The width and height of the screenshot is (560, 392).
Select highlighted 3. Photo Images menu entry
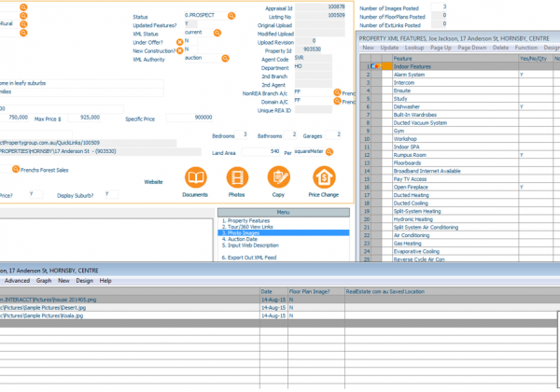click(283, 232)
